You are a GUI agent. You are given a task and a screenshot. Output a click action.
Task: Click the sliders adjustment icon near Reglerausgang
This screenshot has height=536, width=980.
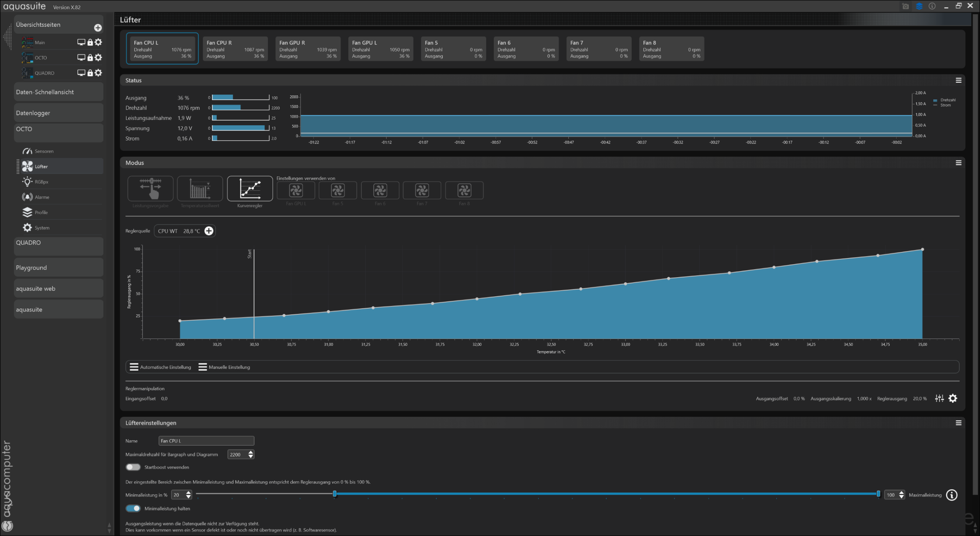pyautogui.click(x=939, y=399)
